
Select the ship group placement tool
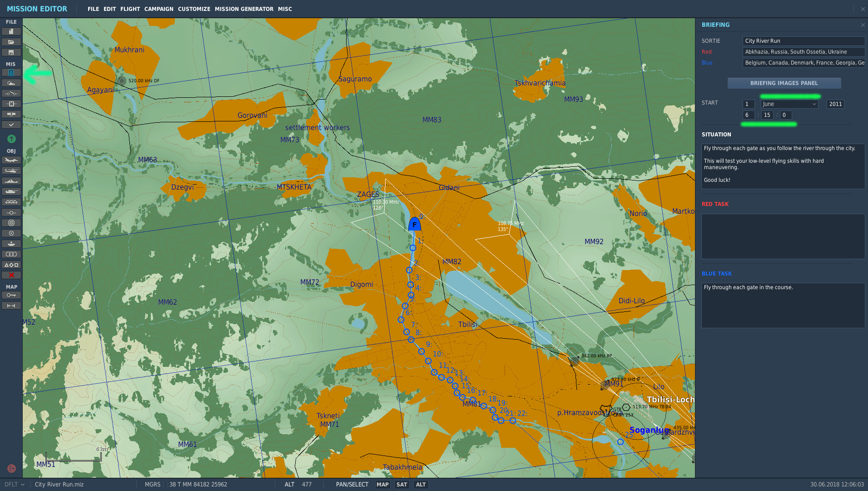tap(11, 181)
